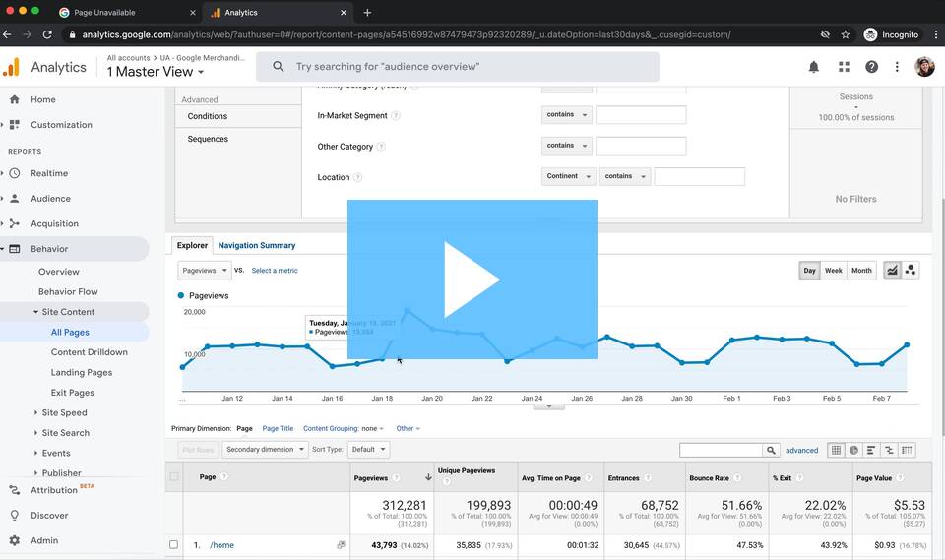945x560 pixels.
Task: Open Admin gear icon
Action: [x=15, y=540]
